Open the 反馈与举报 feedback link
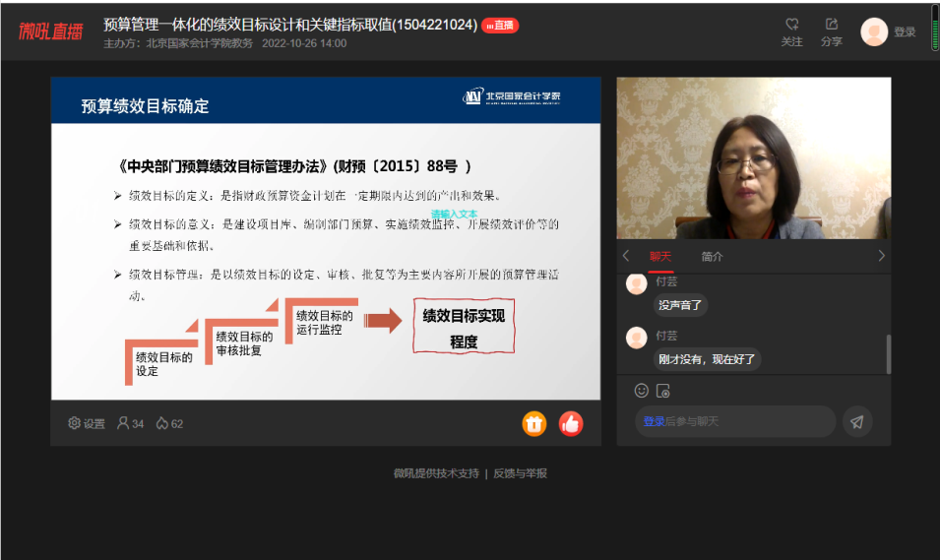The image size is (940, 560). tap(520, 473)
